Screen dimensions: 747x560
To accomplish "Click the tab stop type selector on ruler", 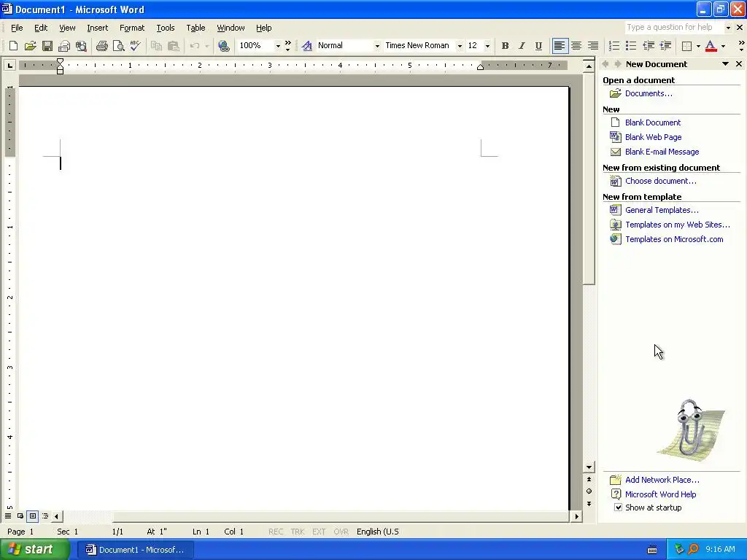I will [9, 65].
